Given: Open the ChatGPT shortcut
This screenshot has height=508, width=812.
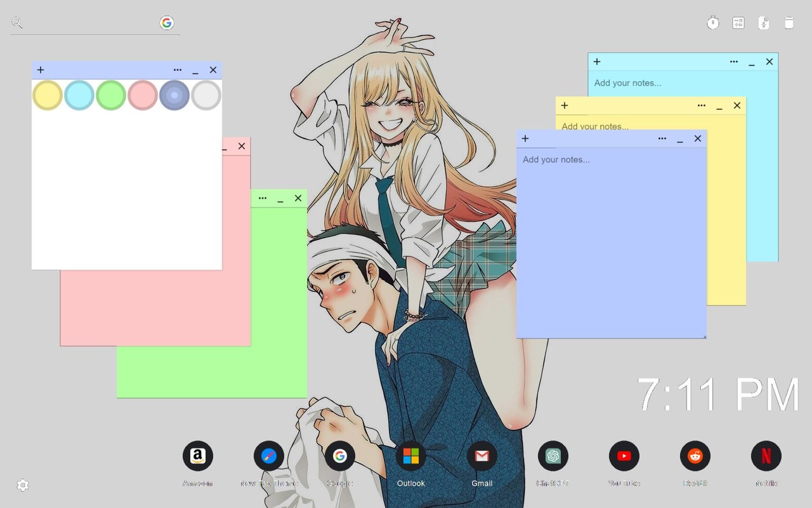Looking at the screenshot, I should [x=553, y=456].
